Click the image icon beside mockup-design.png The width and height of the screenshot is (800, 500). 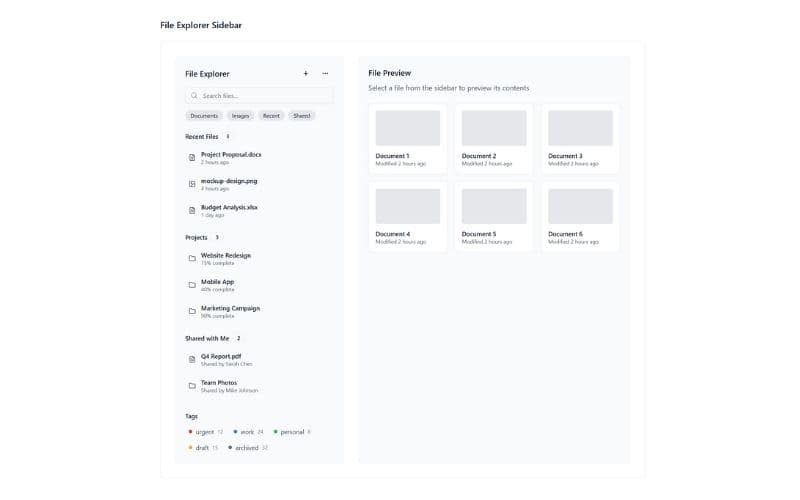(x=192, y=184)
